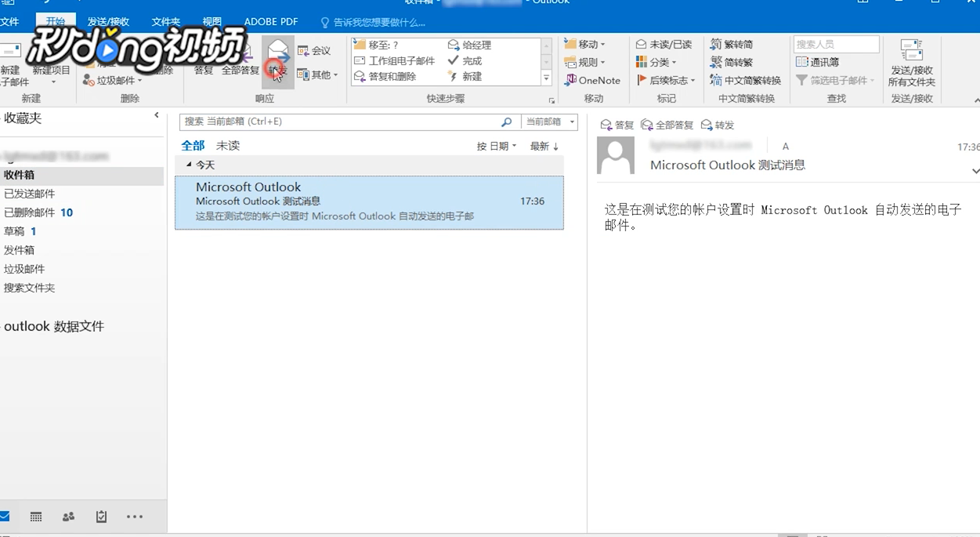Expand the message header chevron
This screenshot has width=980, height=537.
coord(975,171)
